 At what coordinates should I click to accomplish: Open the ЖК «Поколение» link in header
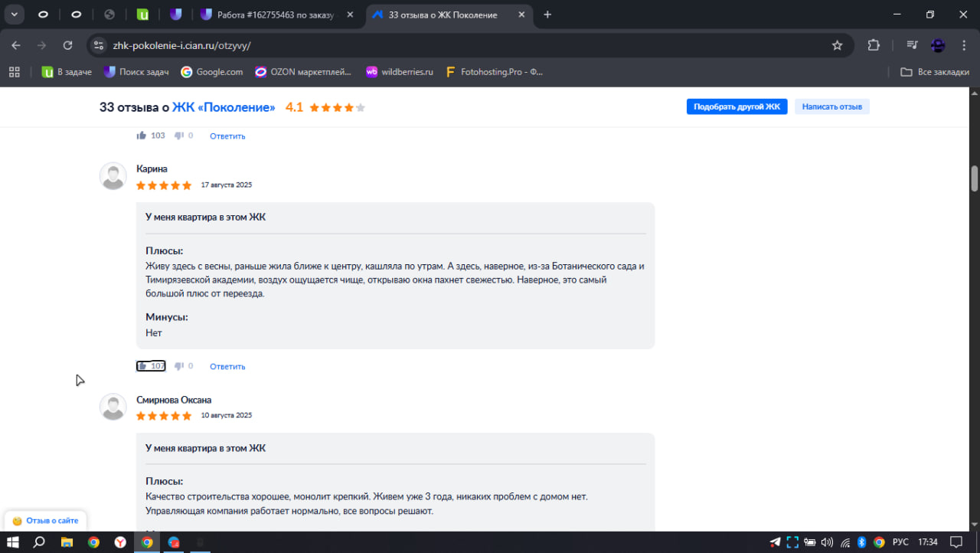pos(224,107)
